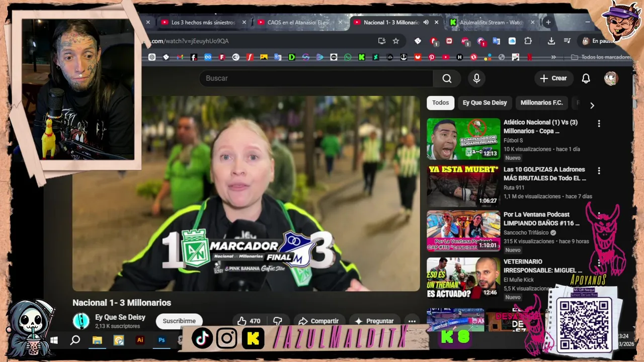The image size is (644, 362).
Task: Open the Gmail bookmark icon
Action: click(180, 57)
